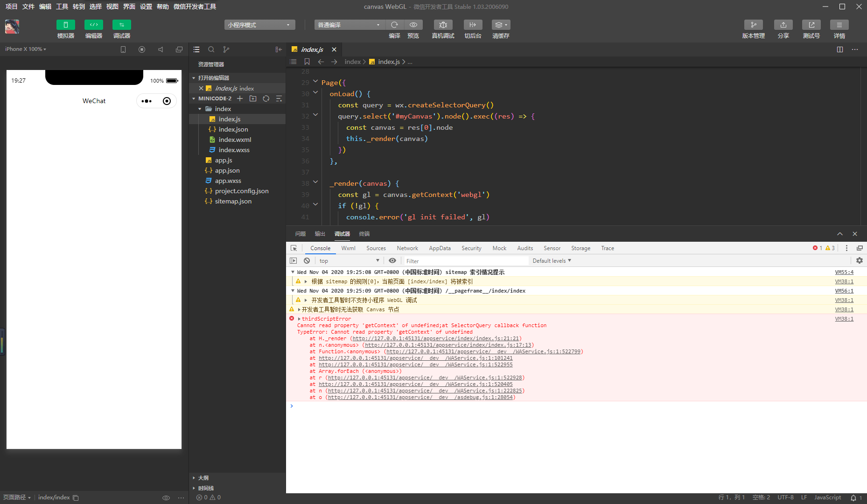This screenshot has height=504, width=867.
Task: Open the source control branch icon
Action: coord(226,49)
